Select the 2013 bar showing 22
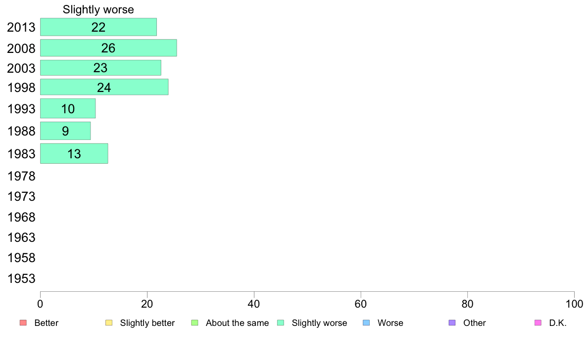This screenshot has width=588, height=364. (x=98, y=27)
